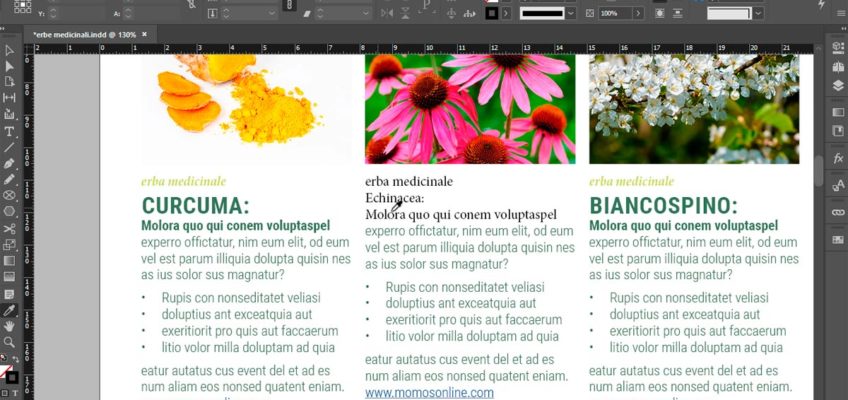This screenshot has width=848, height=400.
Task: Click the vertical scrollbar thumb
Action: tap(819, 170)
